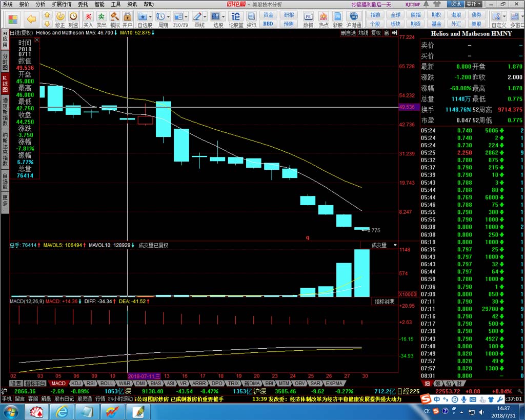Click the 美股 US stocks button
The width and height of the screenshot is (525, 420).
point(476,24)
